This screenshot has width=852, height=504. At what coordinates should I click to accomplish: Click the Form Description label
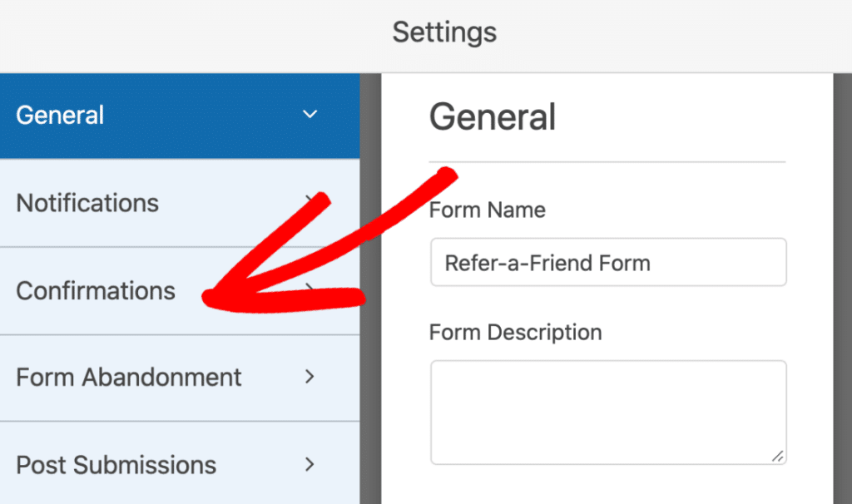515,332
